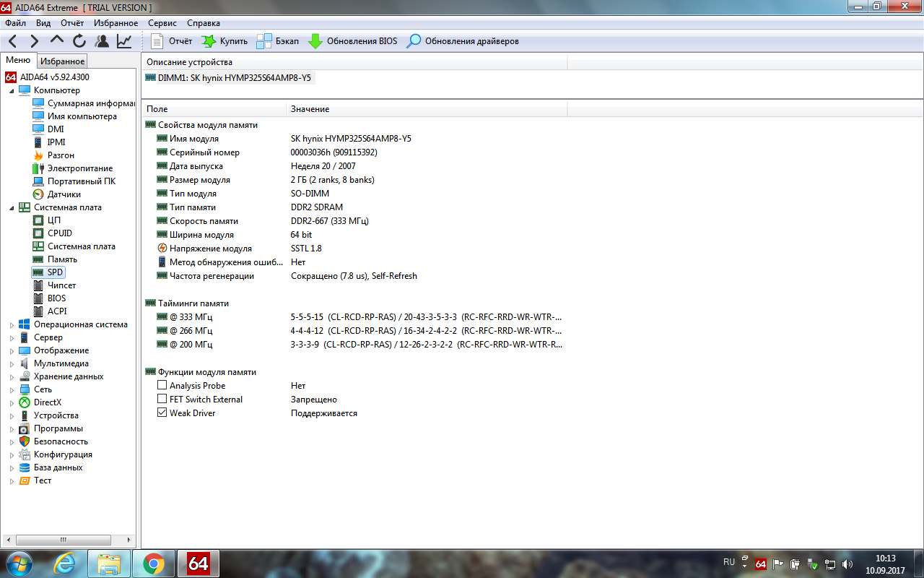Screen dimensions: 924x578
Task: Select the BIOS tree item
Action: (50, 298)
